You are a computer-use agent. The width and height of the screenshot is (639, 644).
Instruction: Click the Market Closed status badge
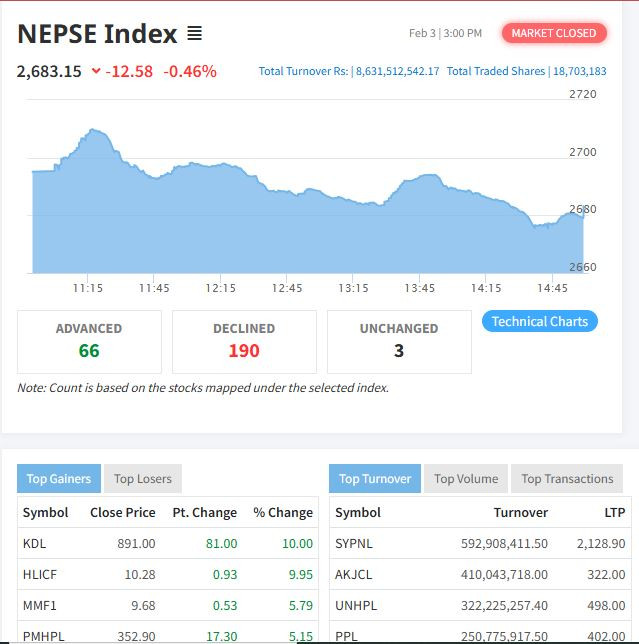pyautogui.click(x=553, y=33)
